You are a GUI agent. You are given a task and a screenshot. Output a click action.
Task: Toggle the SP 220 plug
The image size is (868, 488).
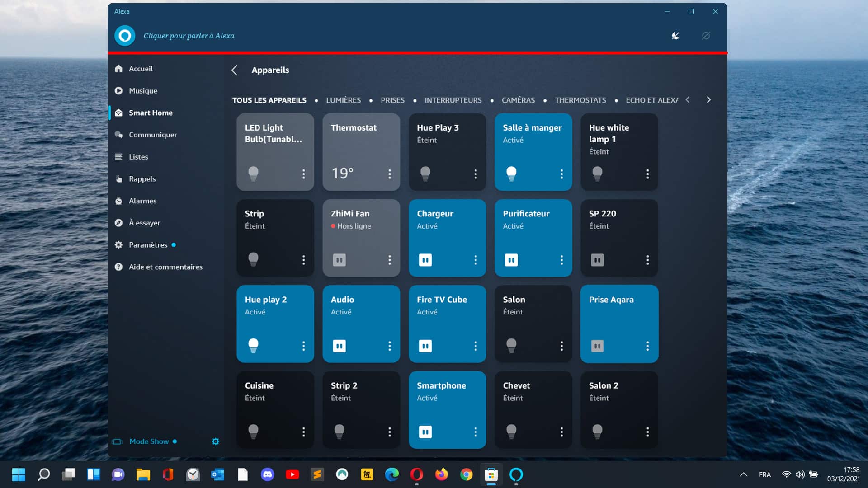(x=597, y=260)
